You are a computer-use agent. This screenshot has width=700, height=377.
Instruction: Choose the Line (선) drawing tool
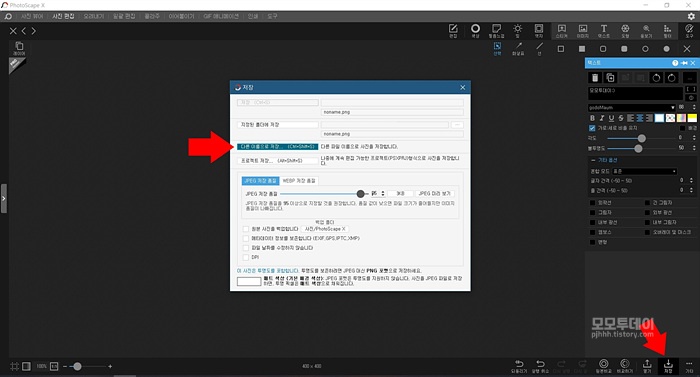(539, 49)
